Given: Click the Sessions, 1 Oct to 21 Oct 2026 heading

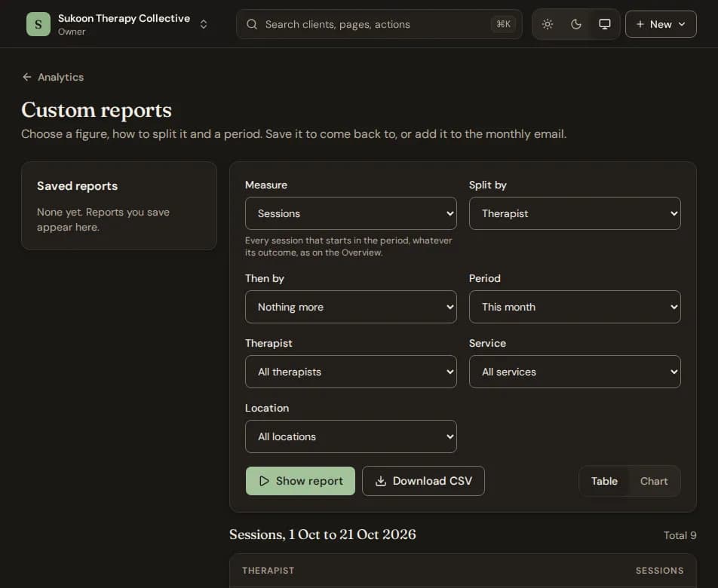Looking at the screenshot, I should point(323,534).
